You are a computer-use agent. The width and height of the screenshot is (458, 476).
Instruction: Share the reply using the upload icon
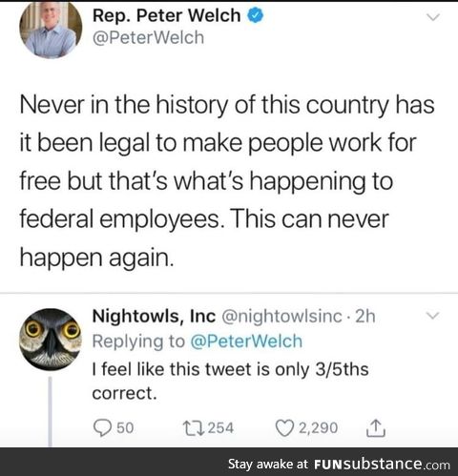click(x=376, y=427)
